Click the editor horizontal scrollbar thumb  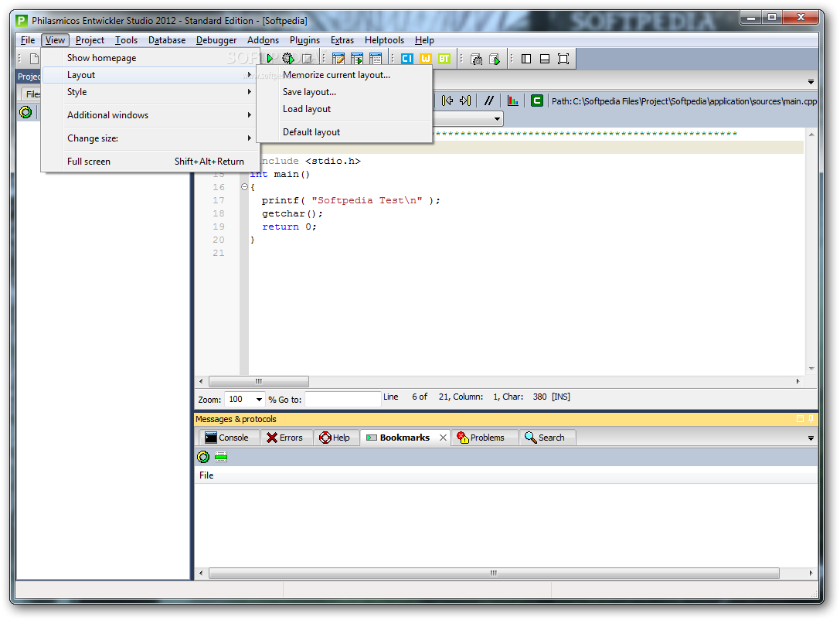(x=259, y=382)
